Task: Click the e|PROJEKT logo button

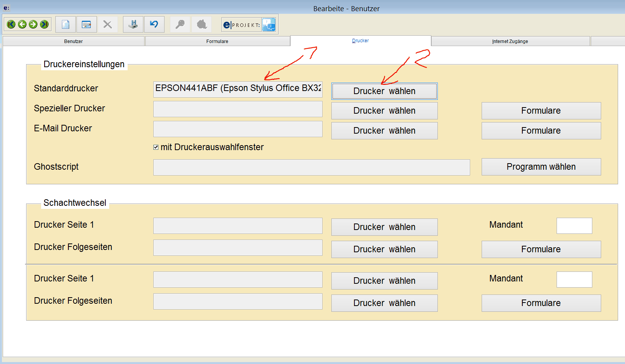Action: [x=242, y=25]
